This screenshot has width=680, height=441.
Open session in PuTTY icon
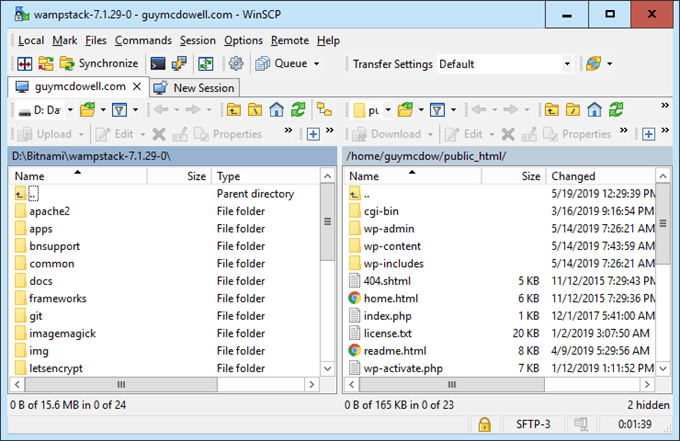click(179, 64)
